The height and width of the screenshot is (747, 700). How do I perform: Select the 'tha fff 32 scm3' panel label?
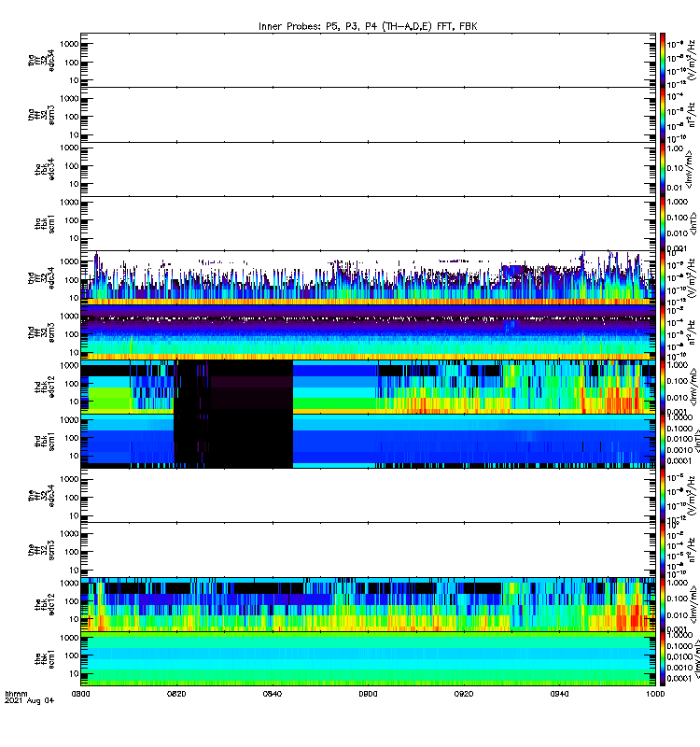pos(41,115)
